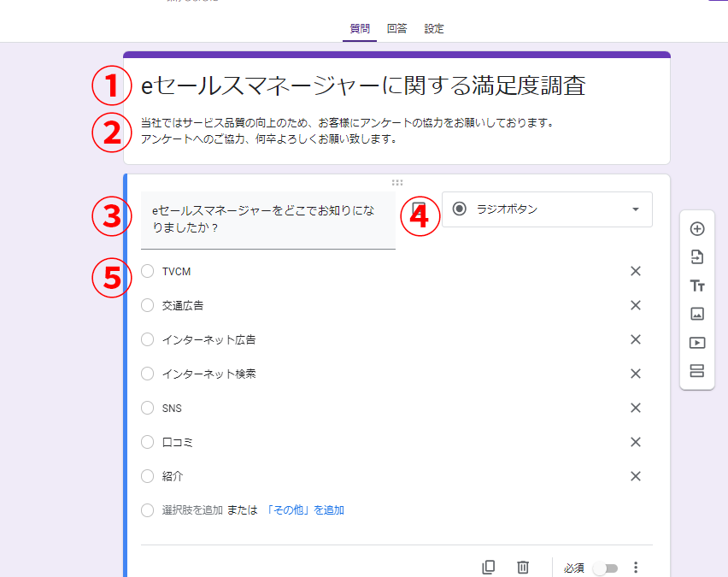Duplicate the question with the copy icon

[x=489, y=567]
